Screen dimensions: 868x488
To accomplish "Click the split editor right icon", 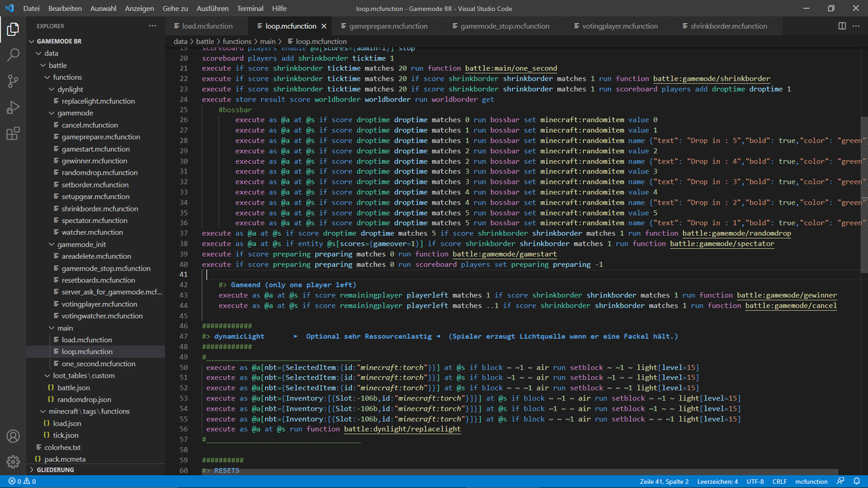I will [x=842, y=26].
